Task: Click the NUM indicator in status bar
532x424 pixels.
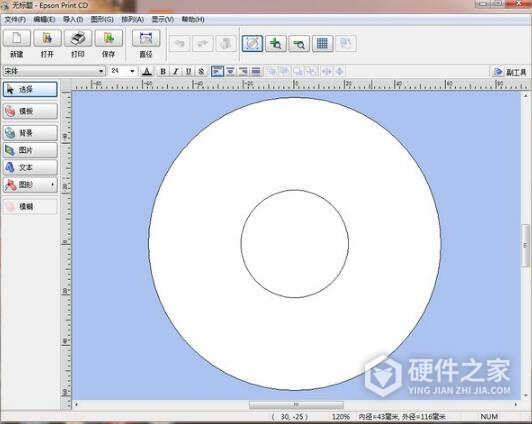Action: pyautogui.click(x=489, y=417)
